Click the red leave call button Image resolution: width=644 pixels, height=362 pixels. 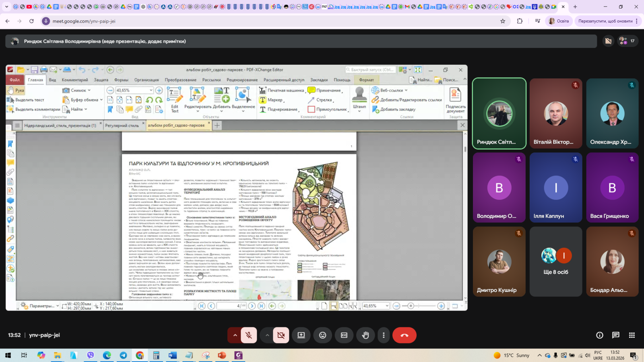[404, 335]
